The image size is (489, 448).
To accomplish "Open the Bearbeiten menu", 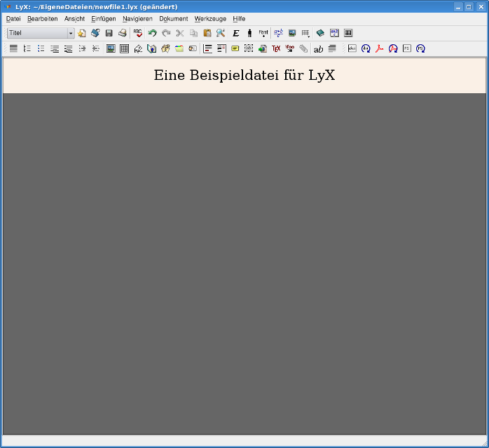I will pos(43,19).
